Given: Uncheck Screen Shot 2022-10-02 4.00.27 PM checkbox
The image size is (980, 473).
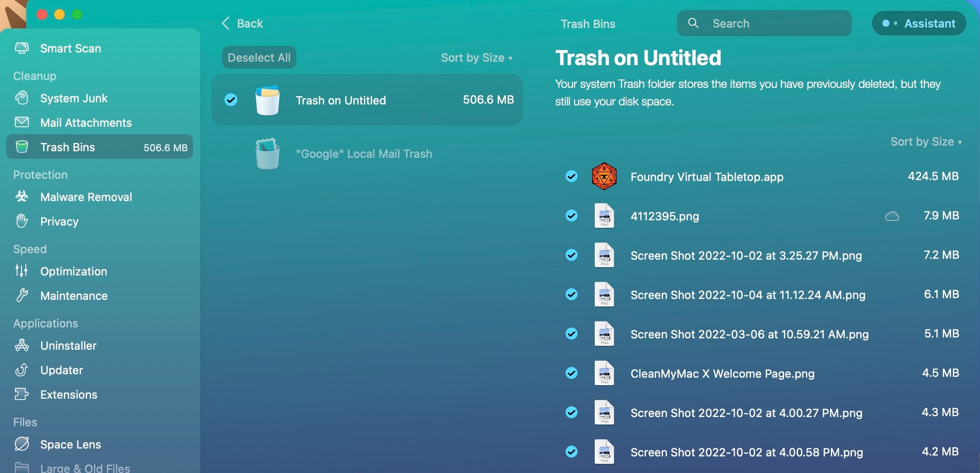Looking at the screenshot, I should tap(572, 412).
